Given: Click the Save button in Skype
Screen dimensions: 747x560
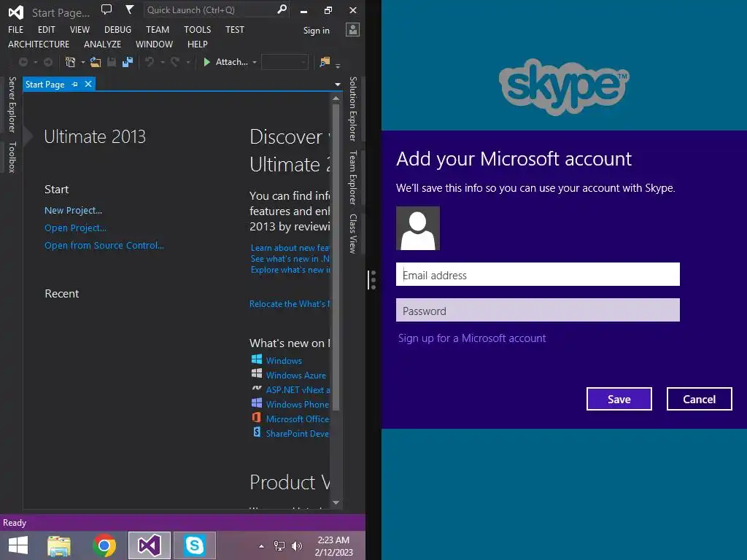Looking at the screenshot, I should pyautogui.click(x=619, y=399).
